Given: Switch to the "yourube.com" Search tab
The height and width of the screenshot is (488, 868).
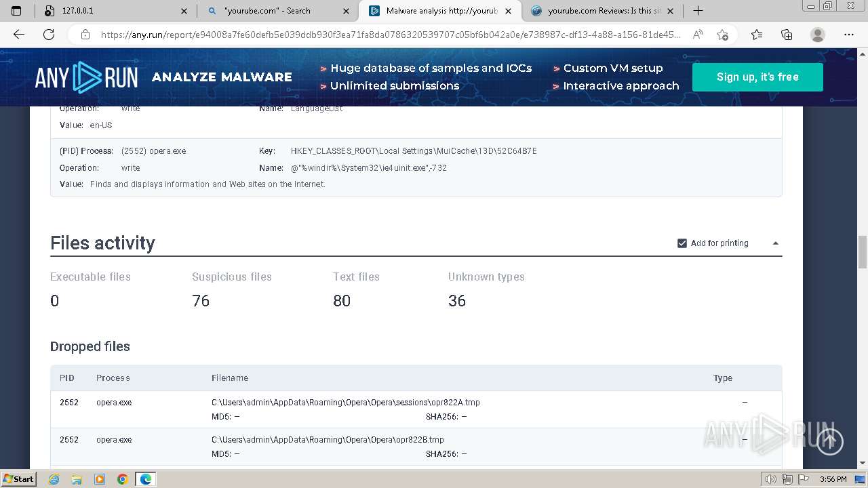Looking at the screenshot, I should point(278,11).
